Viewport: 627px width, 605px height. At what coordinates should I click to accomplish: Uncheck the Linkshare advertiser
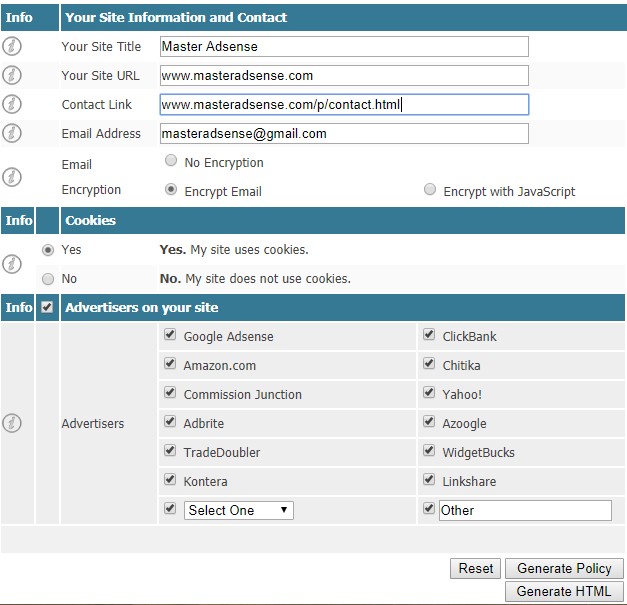pos(429,479)
